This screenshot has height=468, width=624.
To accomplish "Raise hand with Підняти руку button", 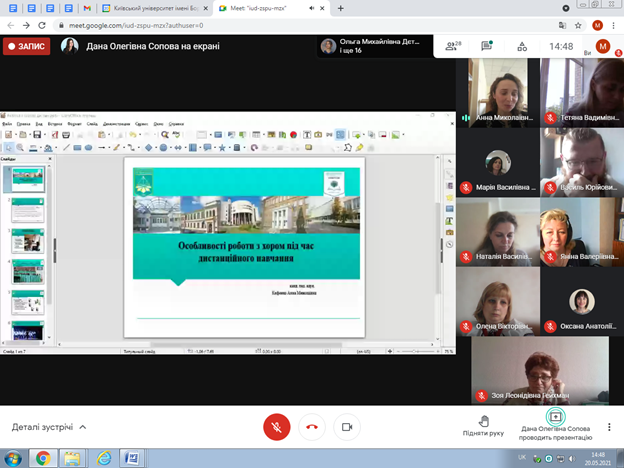I will point(483,426).
